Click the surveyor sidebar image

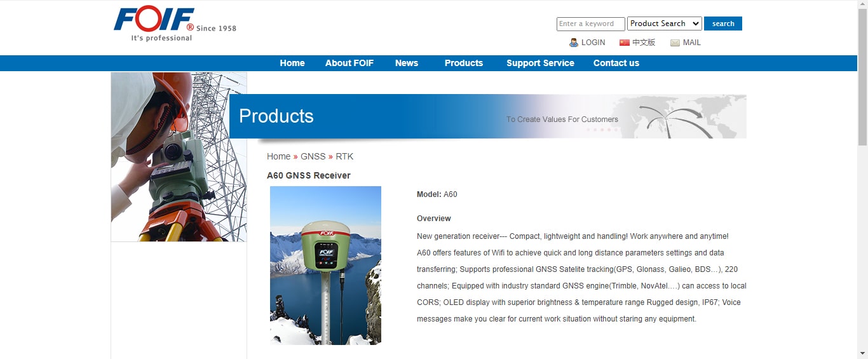[179, 157]
